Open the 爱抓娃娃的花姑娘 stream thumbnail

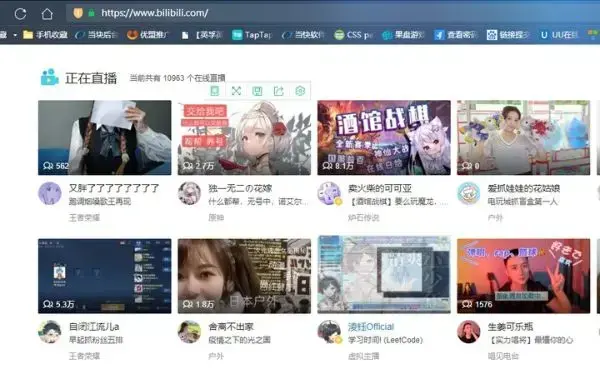click(x=523, y=138)
